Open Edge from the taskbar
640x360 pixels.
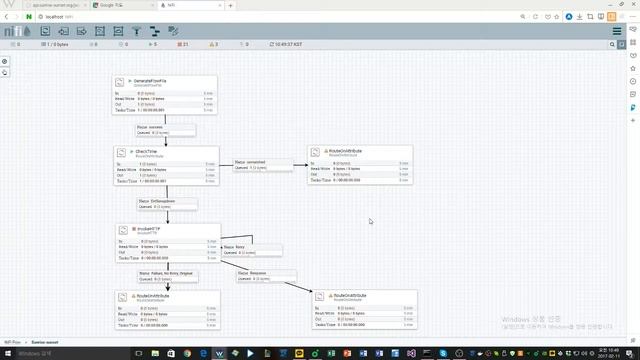(203, 353)
